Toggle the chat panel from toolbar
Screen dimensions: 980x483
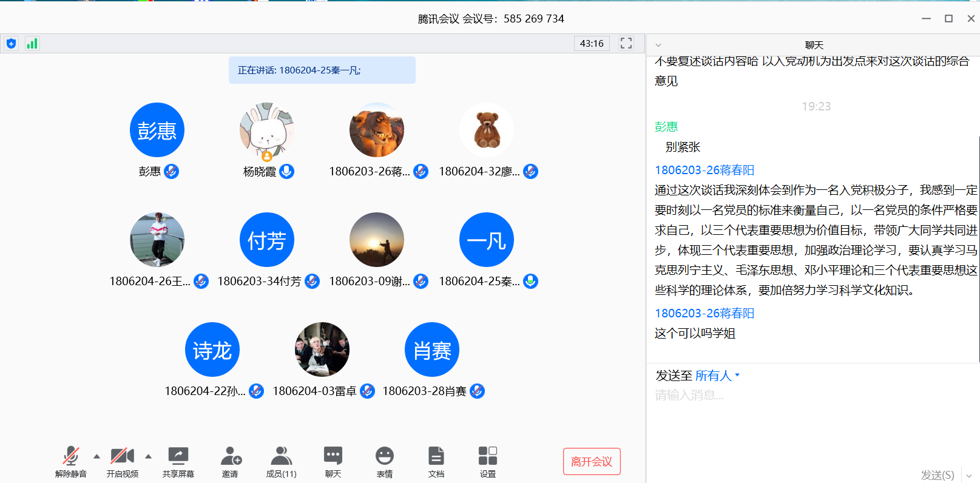(333, 456)
